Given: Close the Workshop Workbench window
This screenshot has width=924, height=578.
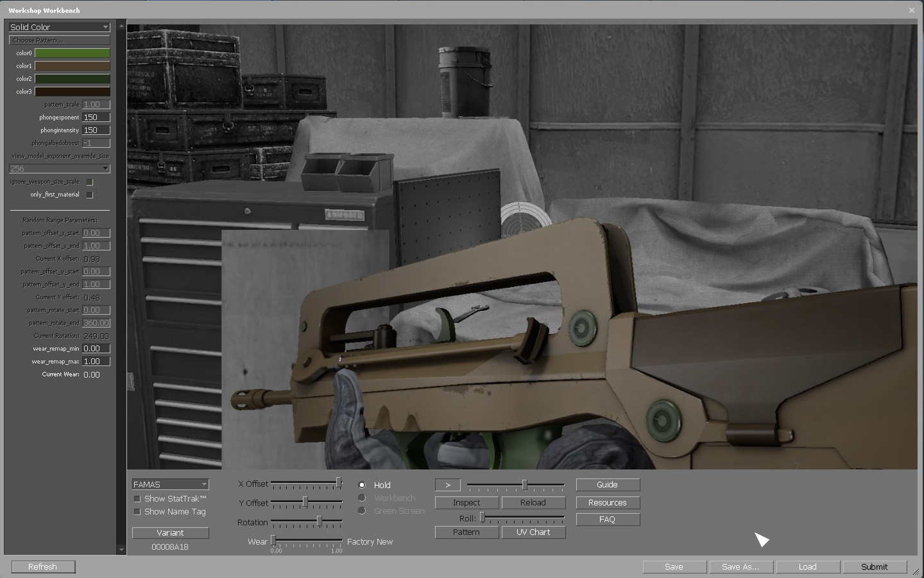Looking at the screenshot, I should tap(912, 10).
